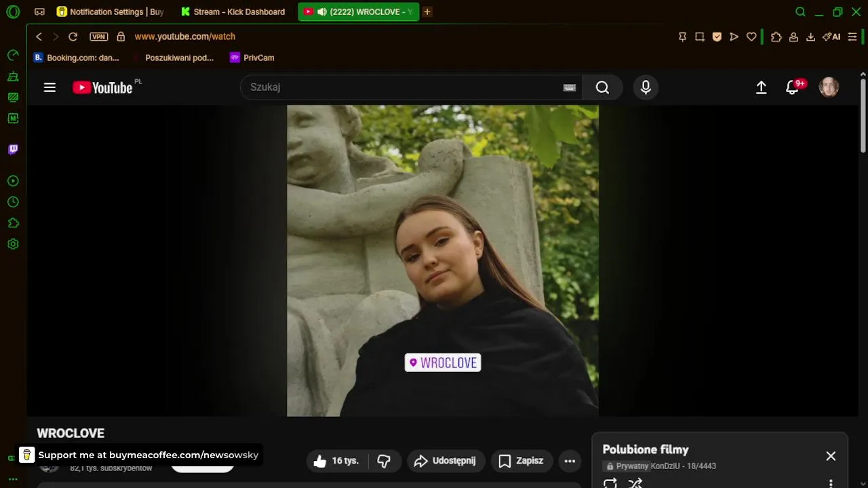Viewport: 868px width, 488px height.
Task: Open a new tab with plus button
Action: point(427,12)
